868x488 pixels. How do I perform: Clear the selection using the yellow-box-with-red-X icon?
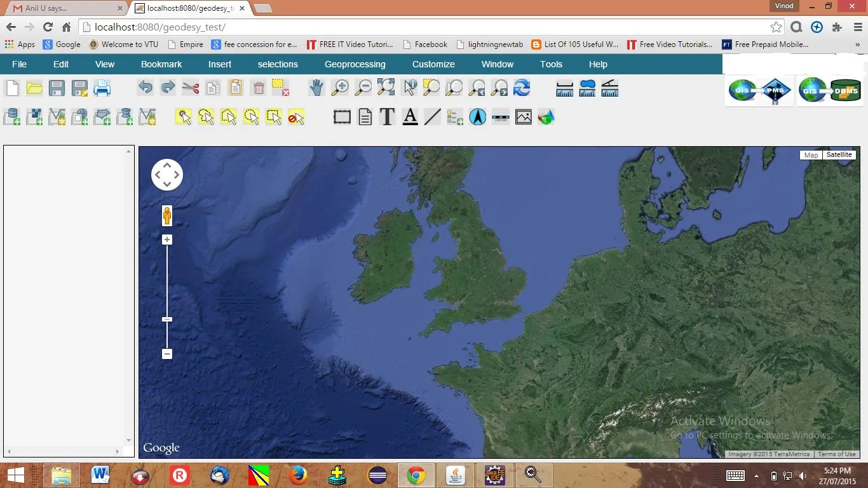point(280,88)
